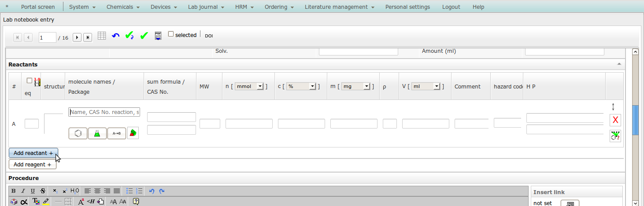Click the text highlight color tool
The image size is (644, 206).
[46, 202]
